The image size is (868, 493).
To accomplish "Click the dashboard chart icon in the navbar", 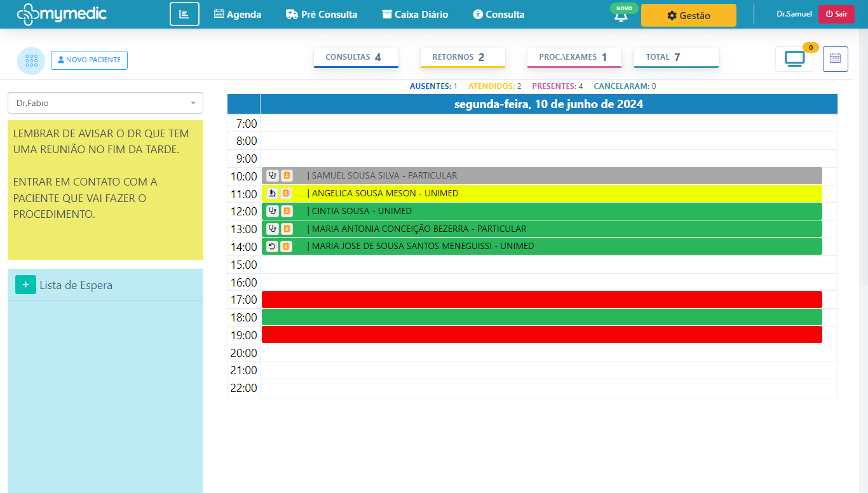I will (x=184, y=14).
